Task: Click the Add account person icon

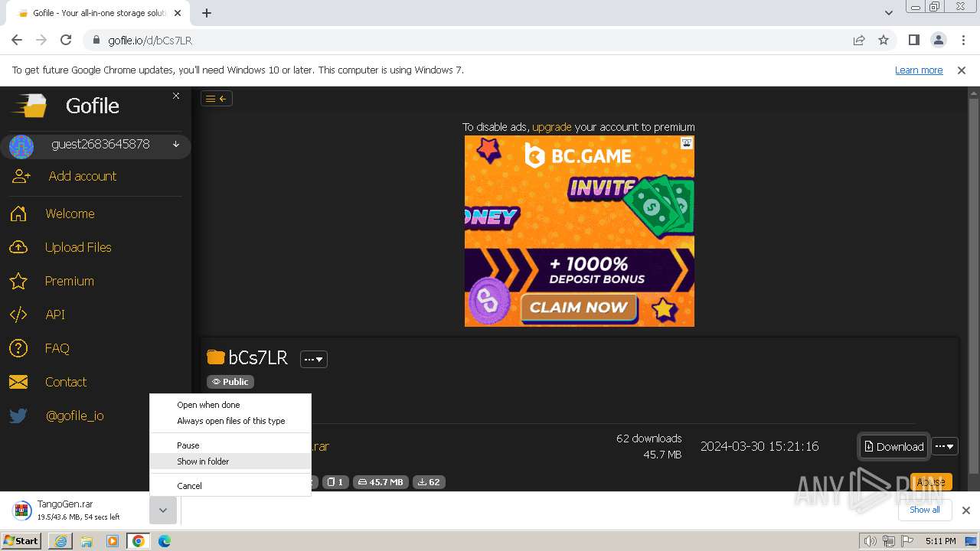Action: click(21, 176)
